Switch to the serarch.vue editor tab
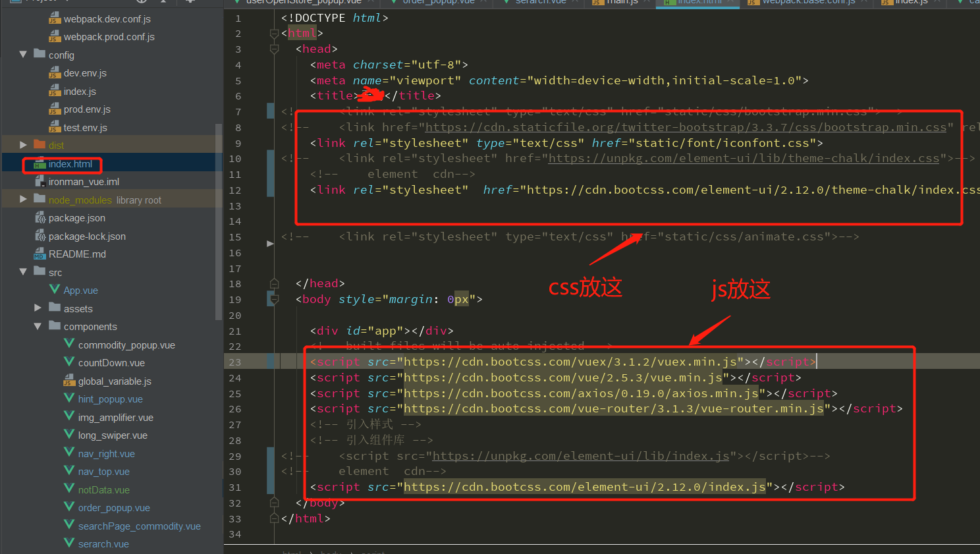 pos(539,3)
